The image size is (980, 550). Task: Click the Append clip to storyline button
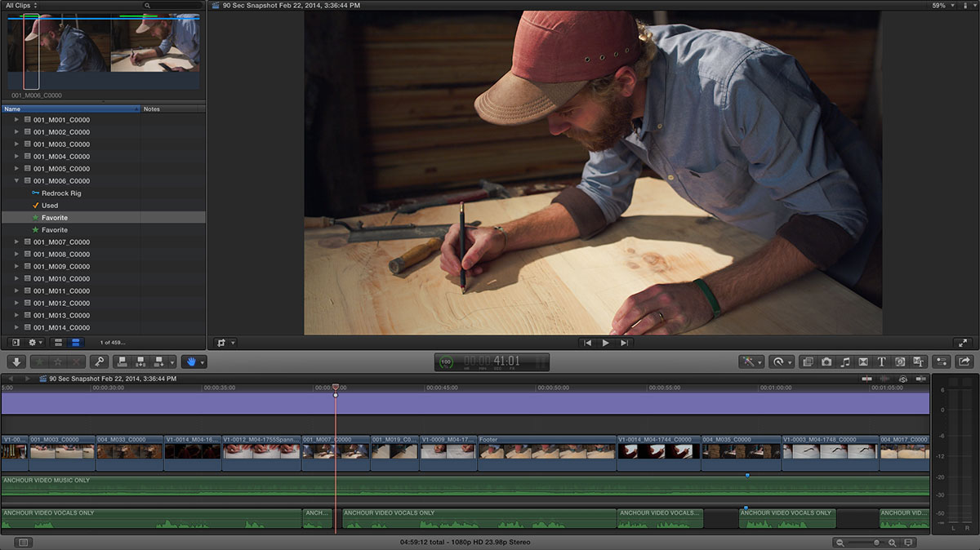coord(158,361)
